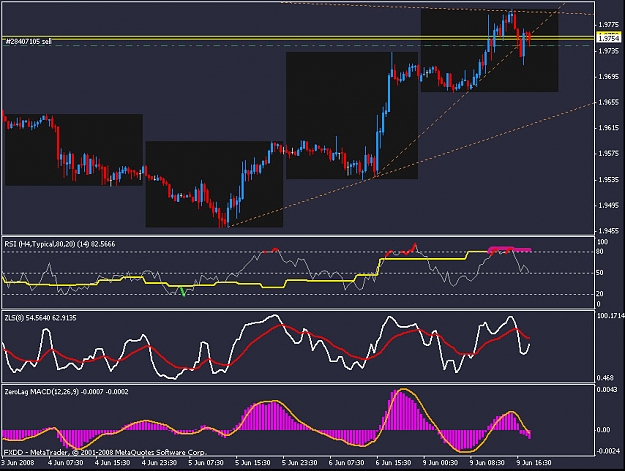Click the 1.9455 price axis label
Screen dimensions: 625x471
coord(609,231)
